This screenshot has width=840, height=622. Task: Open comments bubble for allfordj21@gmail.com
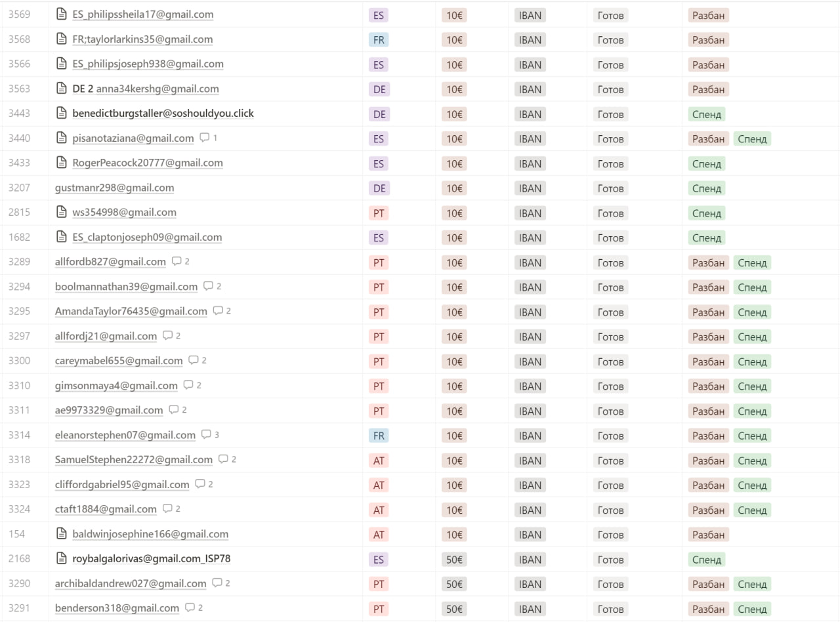click(x=171, y=336)
